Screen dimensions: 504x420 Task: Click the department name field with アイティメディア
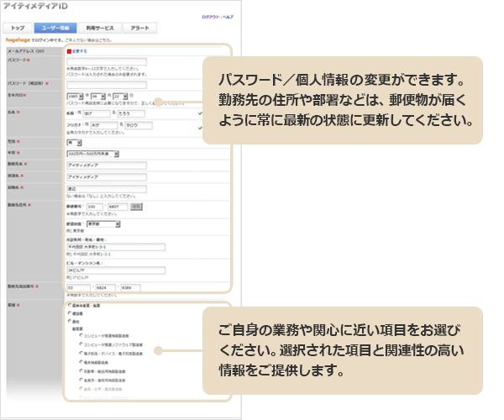(107, 177)
